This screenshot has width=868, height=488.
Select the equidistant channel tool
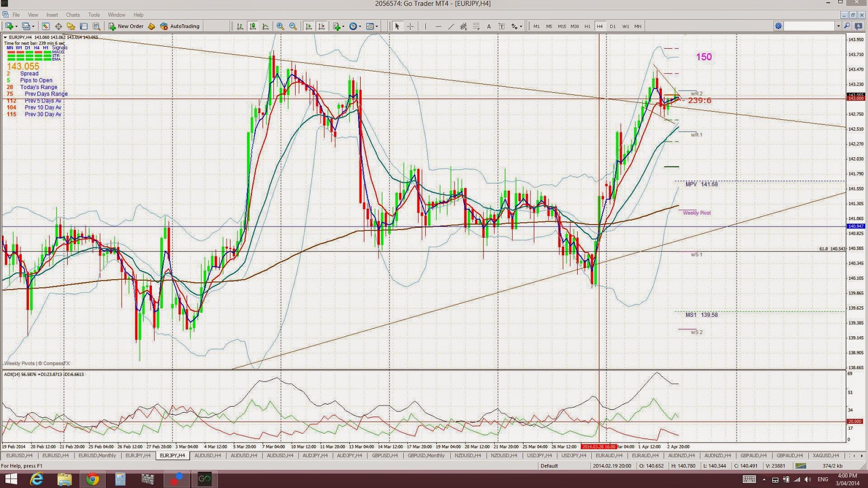[x=463, y=26]
